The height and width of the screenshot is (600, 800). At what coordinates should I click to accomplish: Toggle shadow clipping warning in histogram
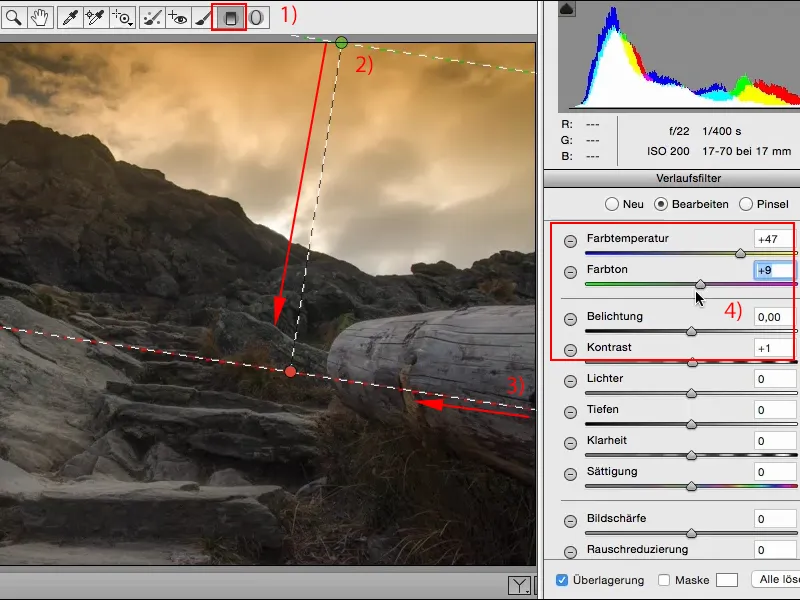tap(567, 9)
